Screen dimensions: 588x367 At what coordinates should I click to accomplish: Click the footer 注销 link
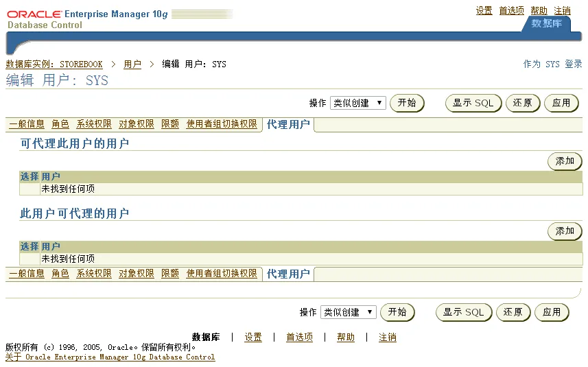pyautogui.click(x=388, y=337)
